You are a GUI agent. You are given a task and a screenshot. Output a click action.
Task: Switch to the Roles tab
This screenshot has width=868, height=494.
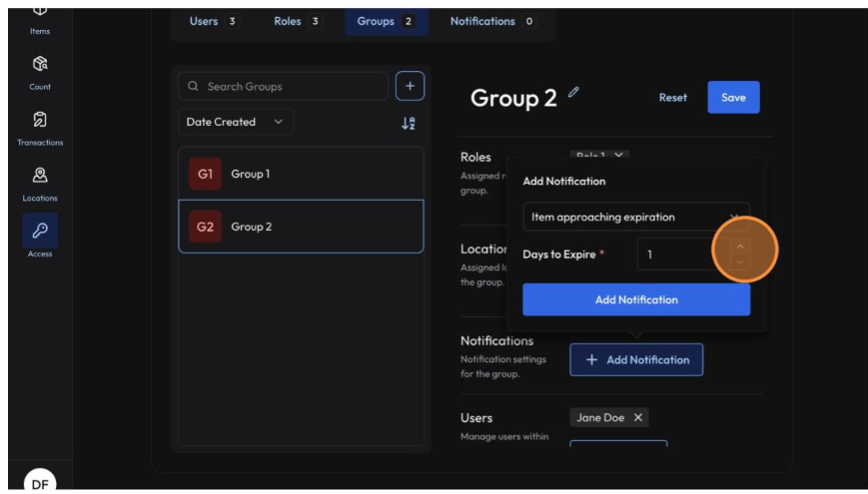point(298,21)
